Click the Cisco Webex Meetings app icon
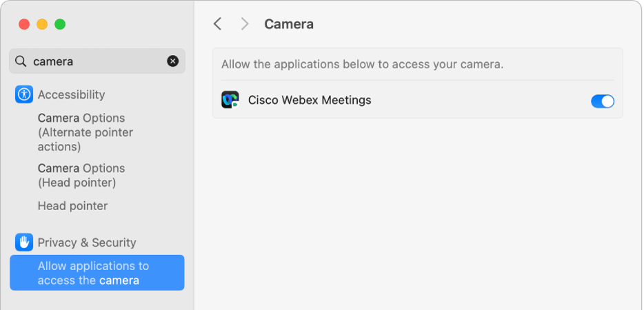Screen dimensions: 644x310 [230, 100]
